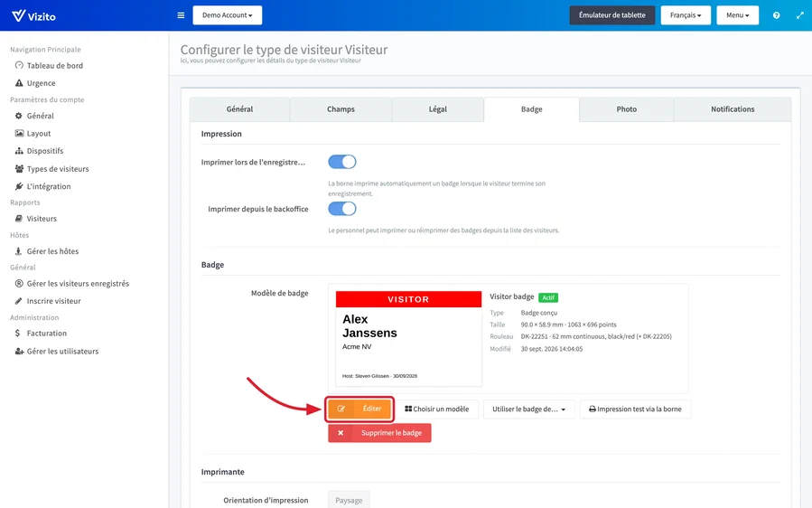
Task: Expand the Français language dropdown
Action: pyautogui.click(x=686, y=15)
